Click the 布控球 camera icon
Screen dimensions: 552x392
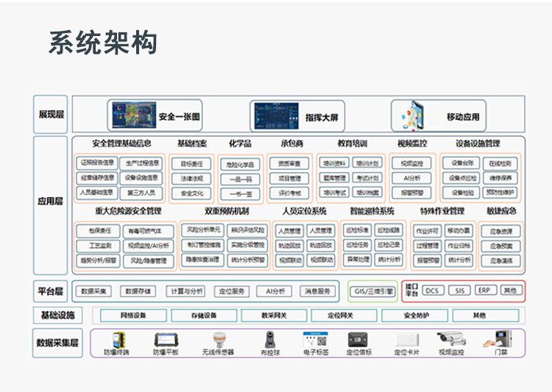(x=270, y=340)
